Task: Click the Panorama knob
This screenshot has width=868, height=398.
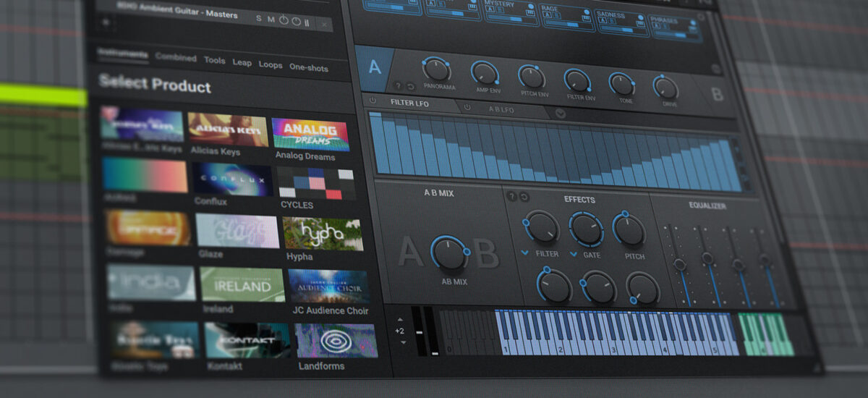Action: click(x=436, y=69)
